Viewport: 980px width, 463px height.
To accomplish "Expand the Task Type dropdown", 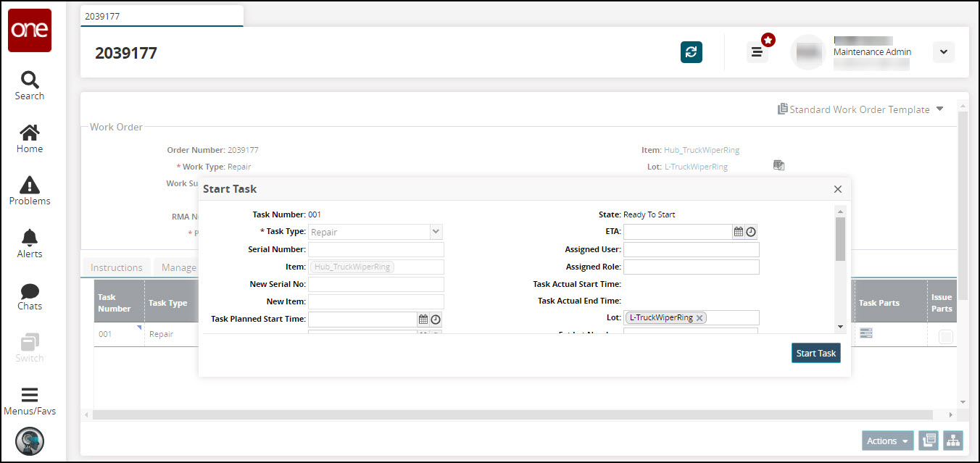I will [436, 232].
